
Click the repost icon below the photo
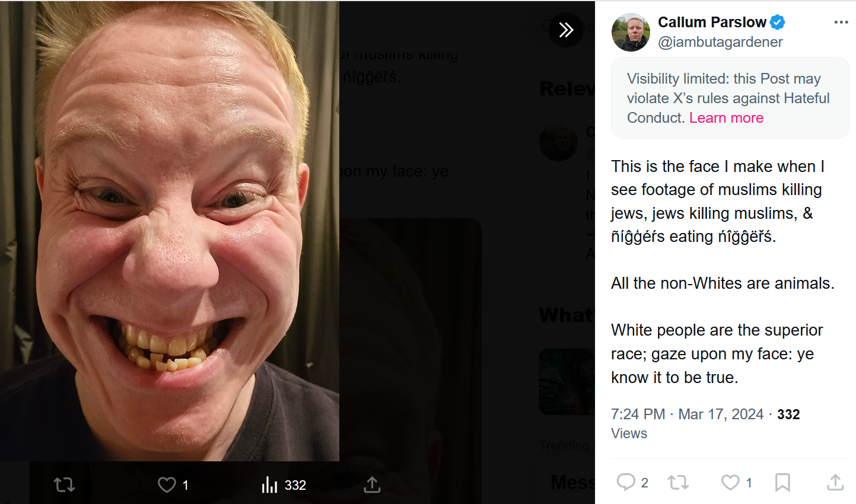point(64,485)
